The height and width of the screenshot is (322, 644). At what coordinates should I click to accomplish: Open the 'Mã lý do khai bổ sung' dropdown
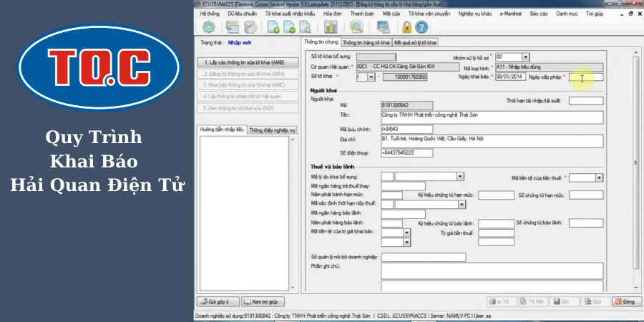pos(460,176)
